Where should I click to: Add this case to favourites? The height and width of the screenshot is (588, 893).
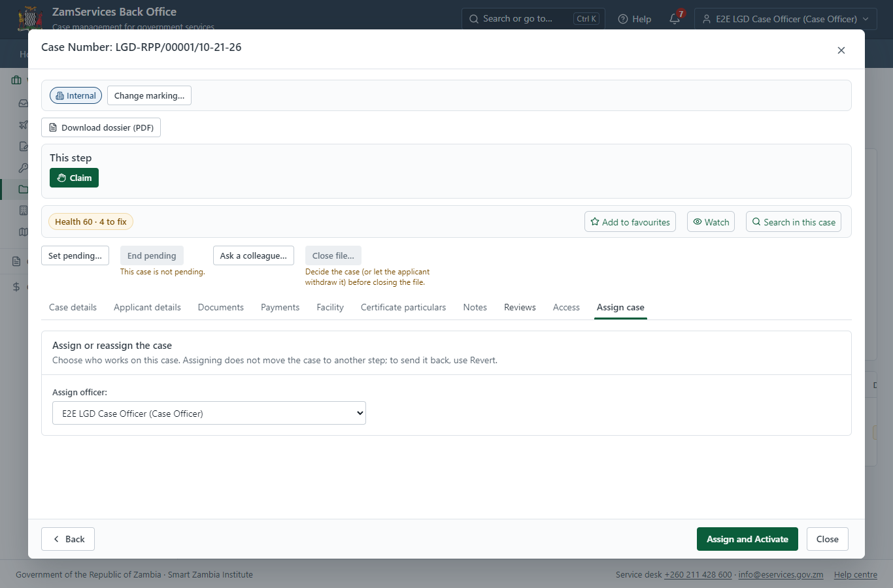(x=630, y=221)
